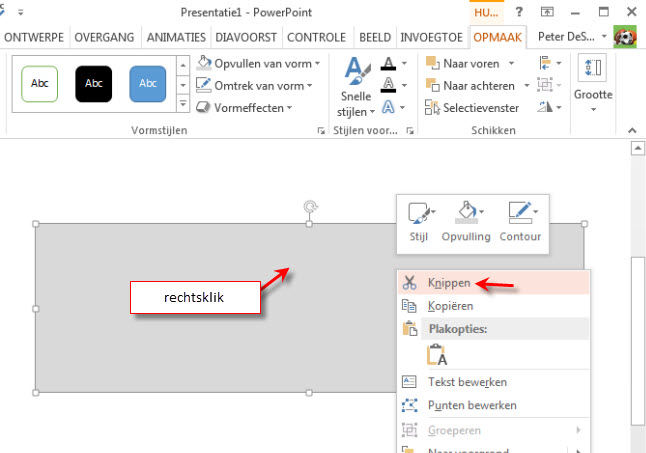Open Omtrek van vorm outline menu
The height and width of the screenshot is (453, 646).
click(x=254, y=86)
